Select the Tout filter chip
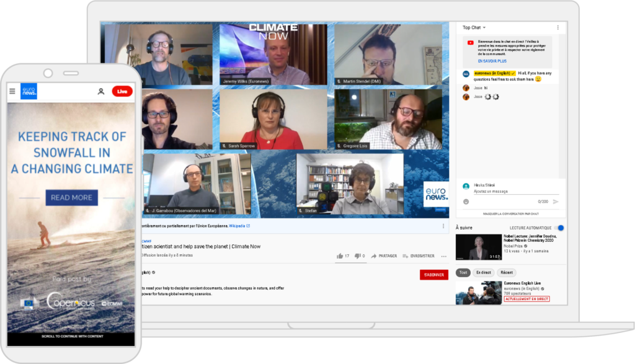This screenshot has width=635, height=364. pos(463,273)
